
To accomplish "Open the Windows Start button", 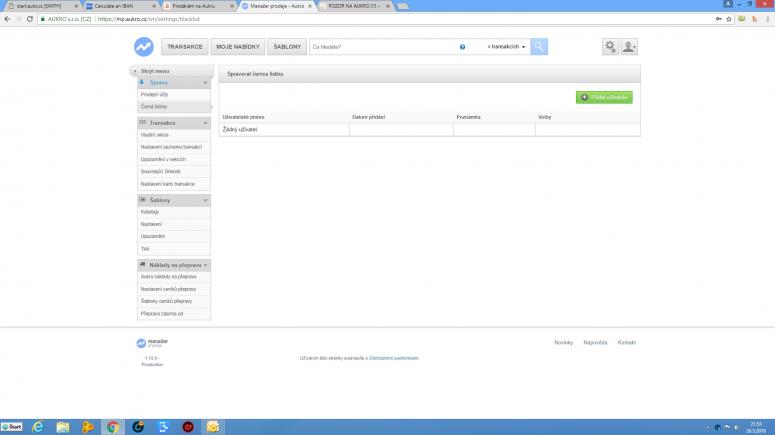I will click(12, 427).
